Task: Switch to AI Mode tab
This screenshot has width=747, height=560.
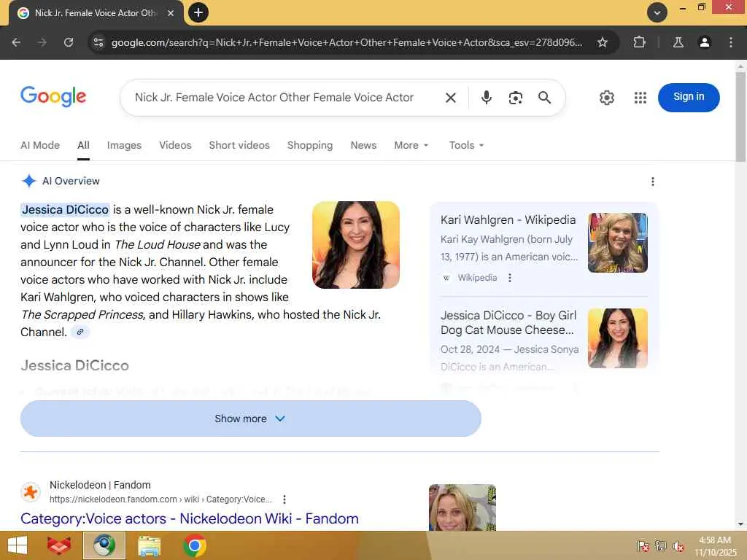Action: pos(40,145)
